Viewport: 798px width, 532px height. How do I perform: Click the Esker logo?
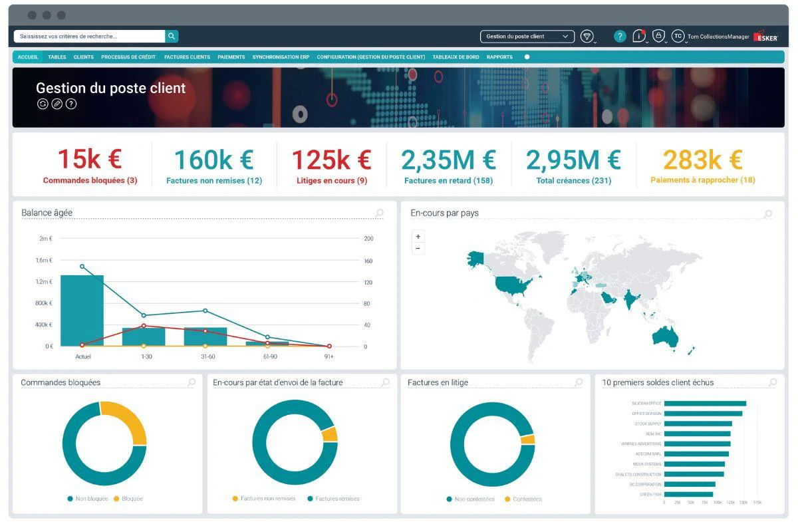tap(766, 37)
